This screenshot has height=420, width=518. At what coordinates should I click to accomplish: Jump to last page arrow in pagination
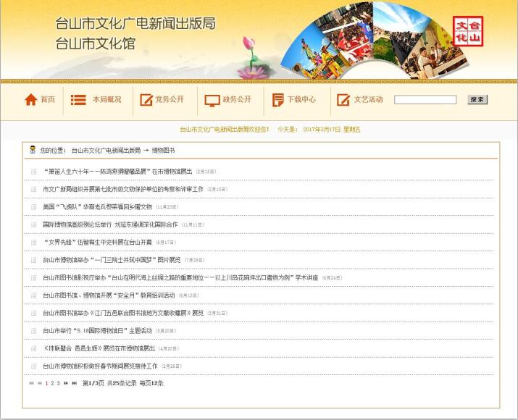pos(74,383)
